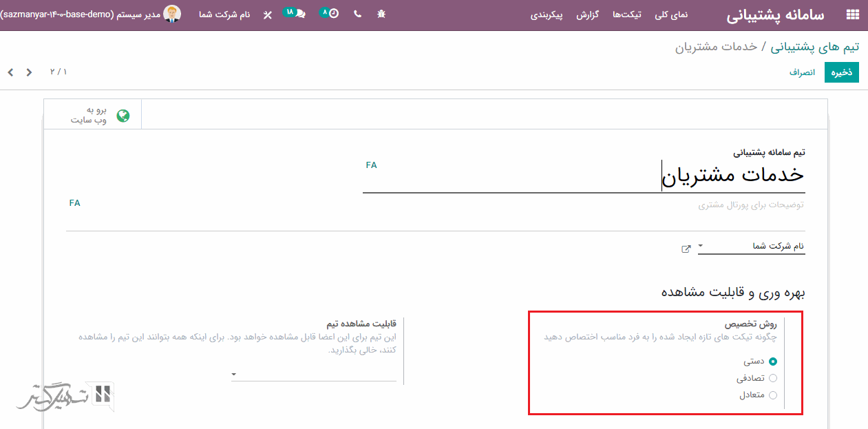
Task: Open the company external link icon
Action: [x=686, y=249]
